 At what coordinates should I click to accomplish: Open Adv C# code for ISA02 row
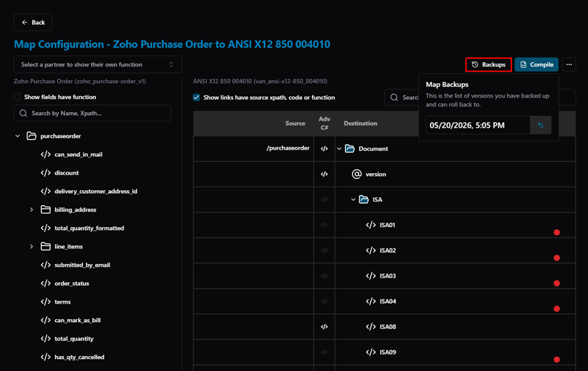pos(325,250)
